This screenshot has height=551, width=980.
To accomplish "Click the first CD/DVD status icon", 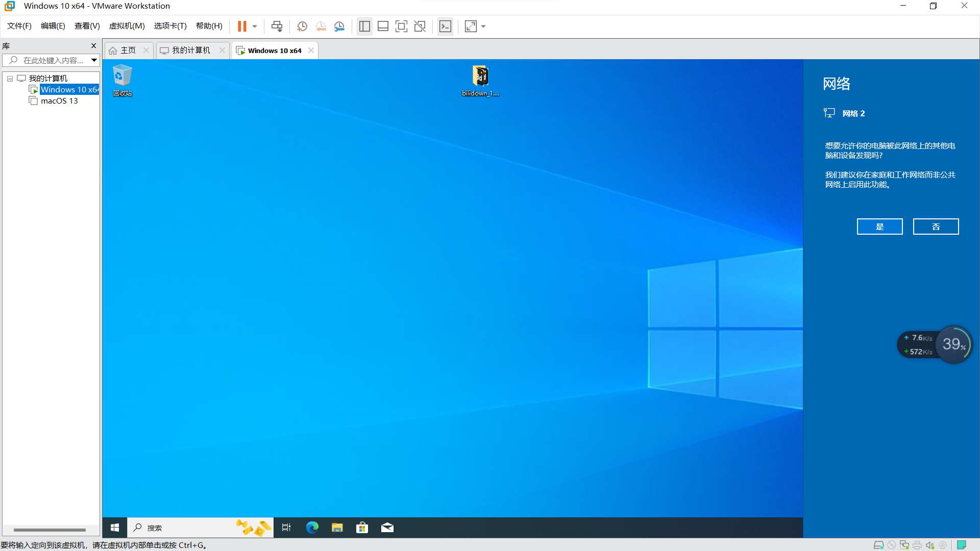I will pyautogui.click(x=892, y=545).
